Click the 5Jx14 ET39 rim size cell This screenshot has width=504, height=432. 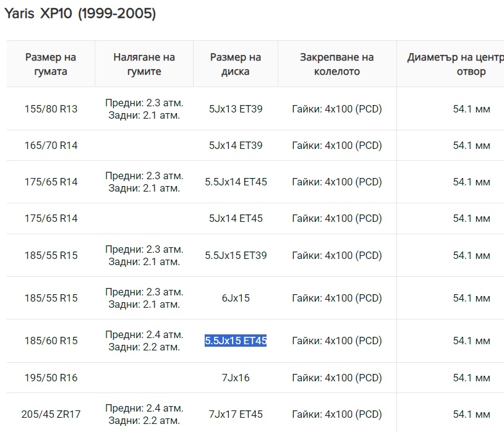coord(236,145)
